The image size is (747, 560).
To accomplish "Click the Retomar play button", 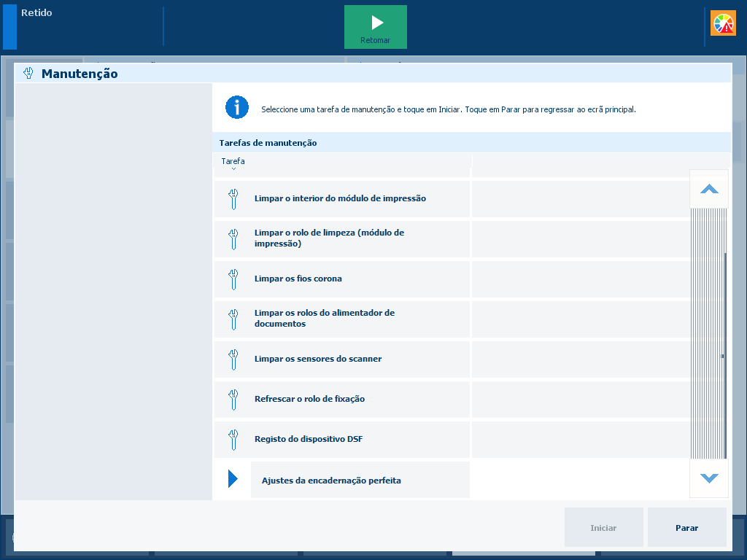I will 376,27.
